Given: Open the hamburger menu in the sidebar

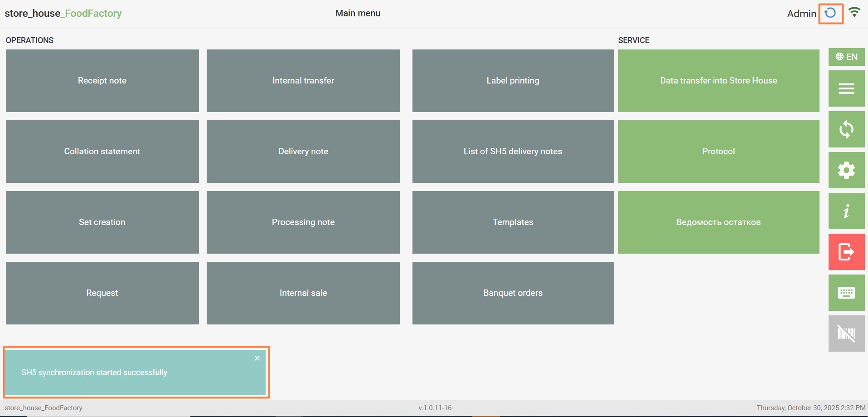Looking at the screenshot, I should [x=846, y=88].
